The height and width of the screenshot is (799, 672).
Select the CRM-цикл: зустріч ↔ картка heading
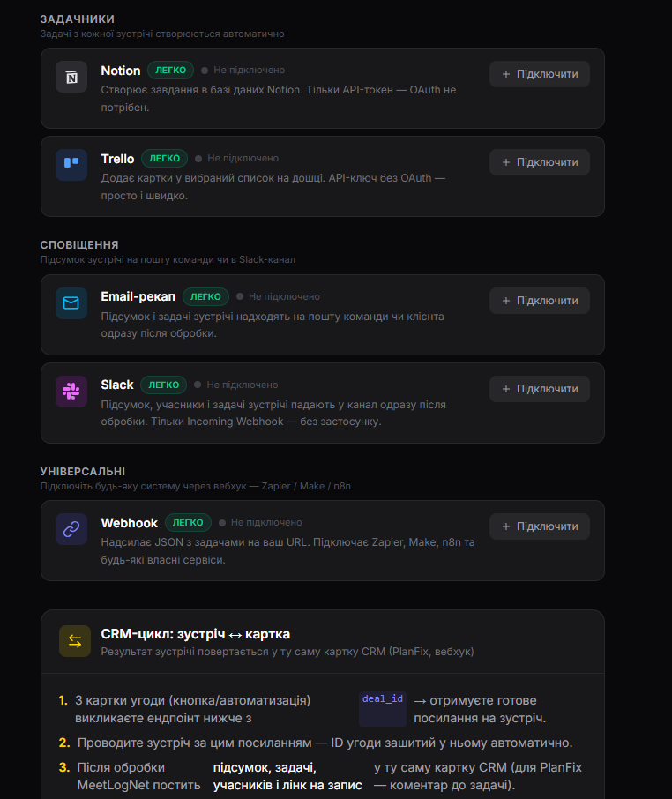tap(196, 634)
